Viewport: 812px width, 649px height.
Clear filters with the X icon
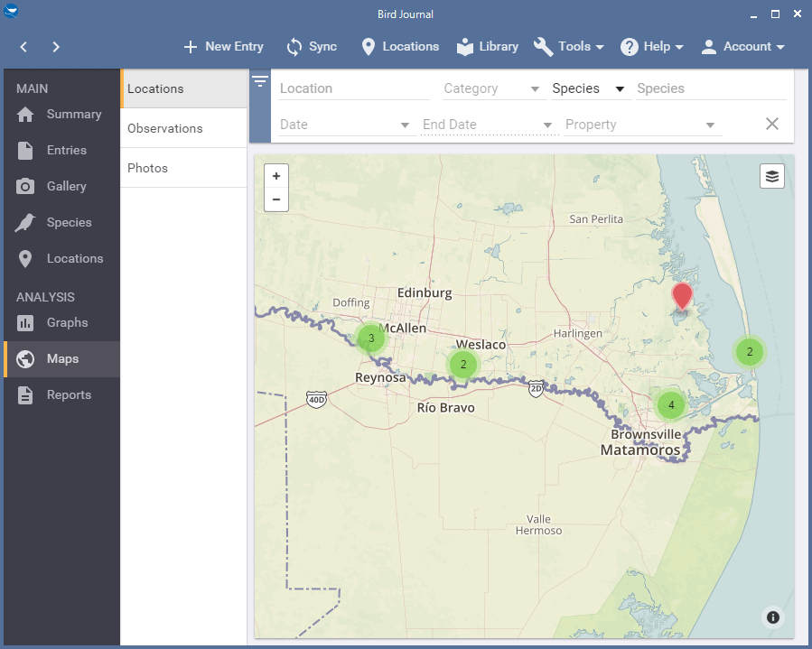772,125
